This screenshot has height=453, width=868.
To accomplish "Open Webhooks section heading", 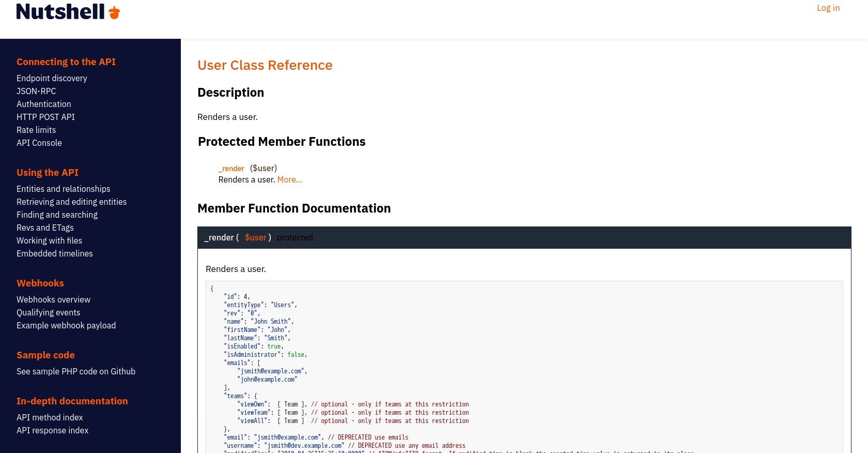I will click(x=40, y=283).
